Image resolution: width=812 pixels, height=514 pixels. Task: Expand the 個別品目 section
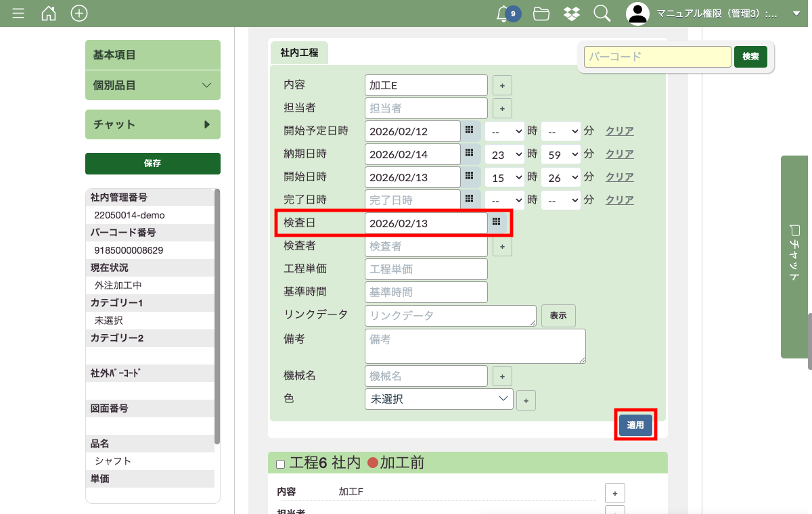tap(153, 85)
